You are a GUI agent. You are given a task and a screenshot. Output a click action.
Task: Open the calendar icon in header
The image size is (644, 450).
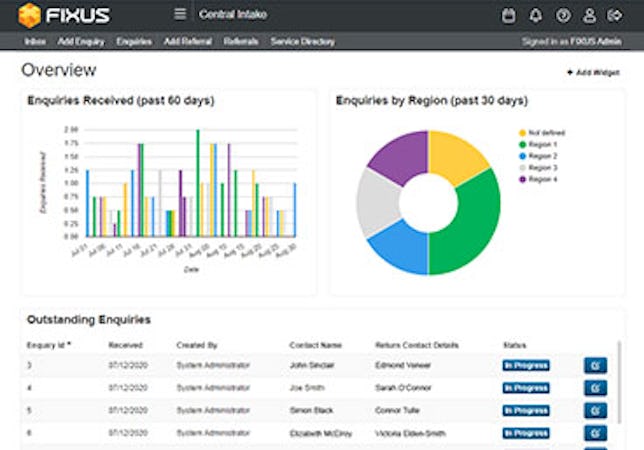coord(508,15)
